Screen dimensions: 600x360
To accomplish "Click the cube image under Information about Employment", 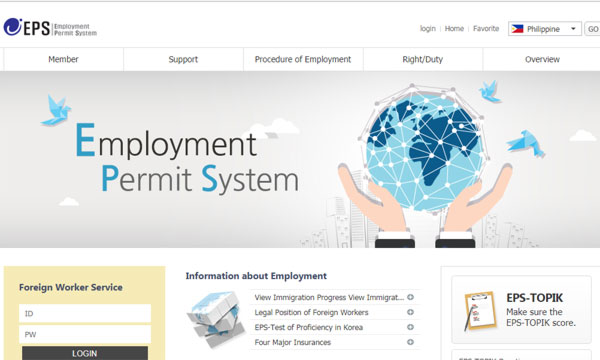I will pos(216,319).
